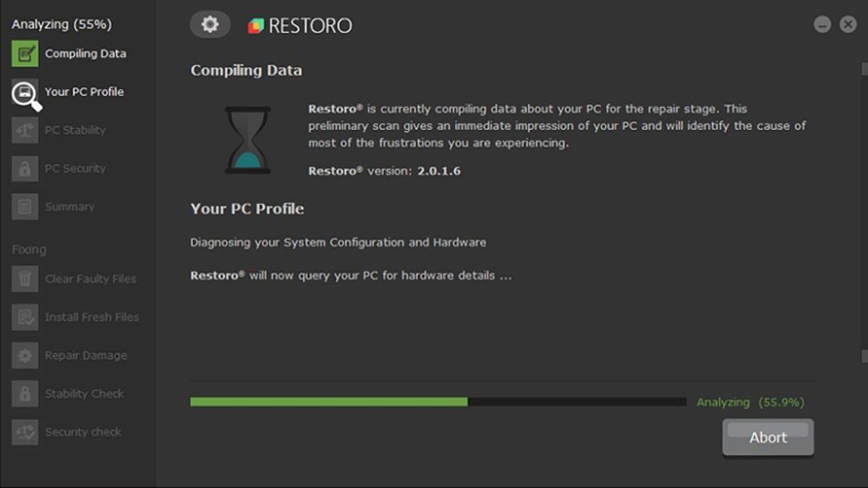
Task: Open the PC Stability section icon
Action: click(x=25, y=130)
